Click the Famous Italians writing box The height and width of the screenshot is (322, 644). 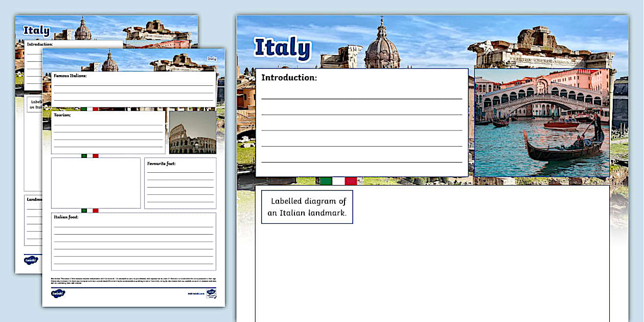point(133,89)
